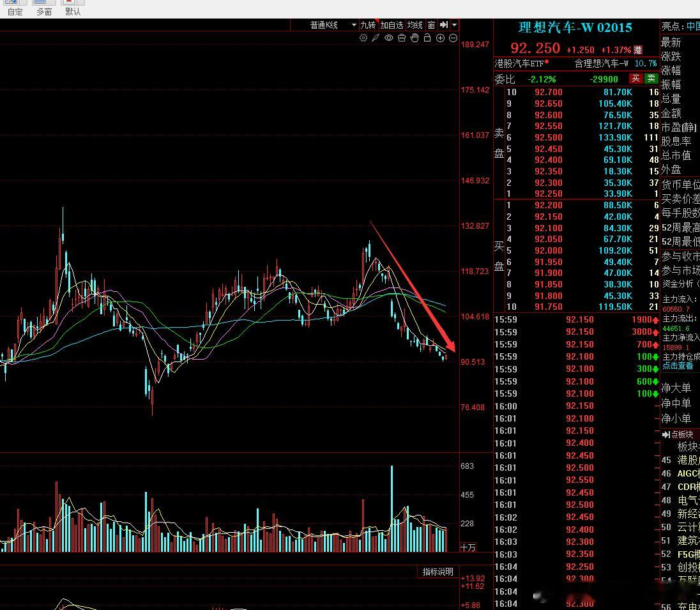The width and height of the screenshot is (700, 610).
Task: Click the 委比 -2.12% value
Action: point(542,79)
